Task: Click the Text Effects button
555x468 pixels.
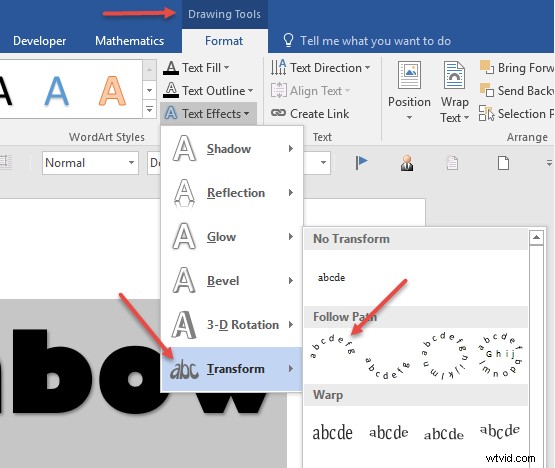Action: (208, 114)
